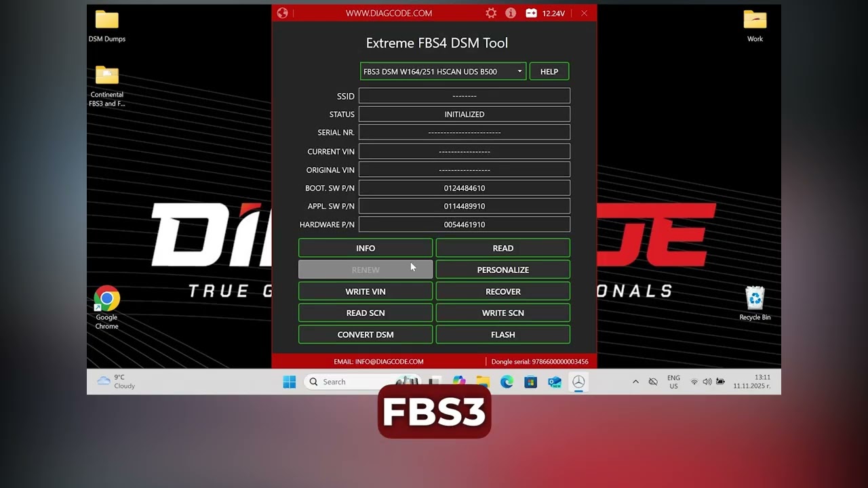Click the Mercedes star app in taskbar
This screenshot has height=488, width=868.
tap(578, 382)
